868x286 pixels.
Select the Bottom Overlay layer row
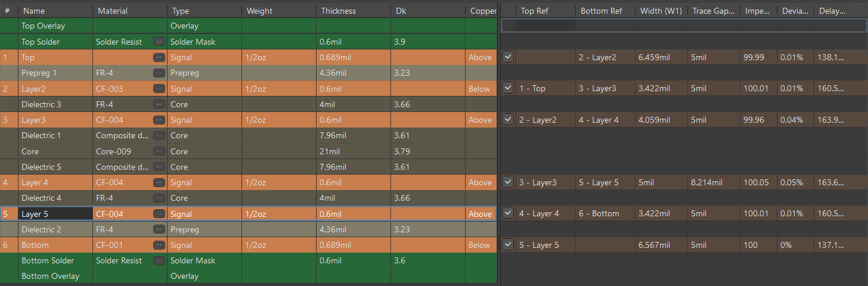tap(51, 276)
